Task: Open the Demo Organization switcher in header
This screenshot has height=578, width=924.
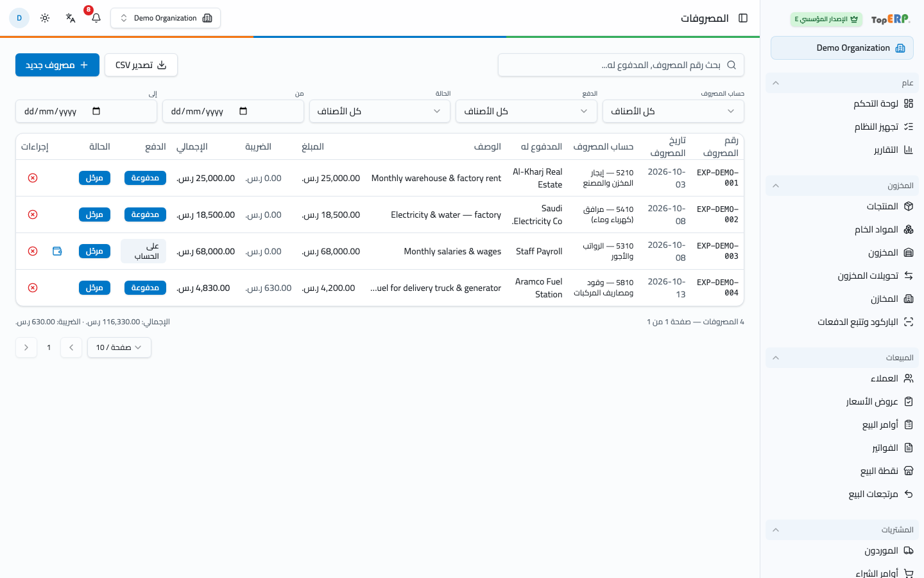Action: pos(166,18)
